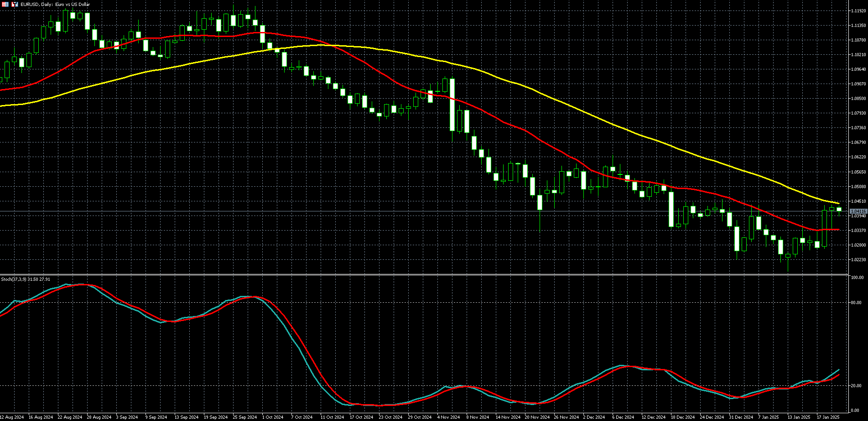Click the 17 Jan 2025 date label
The height and width of the screenshot is (421, 868).
click(827, 417)
